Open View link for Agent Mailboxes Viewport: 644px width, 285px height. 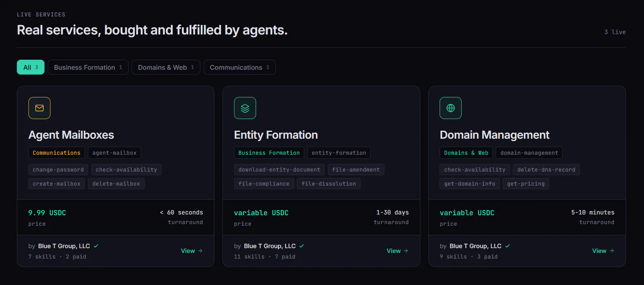192,251
